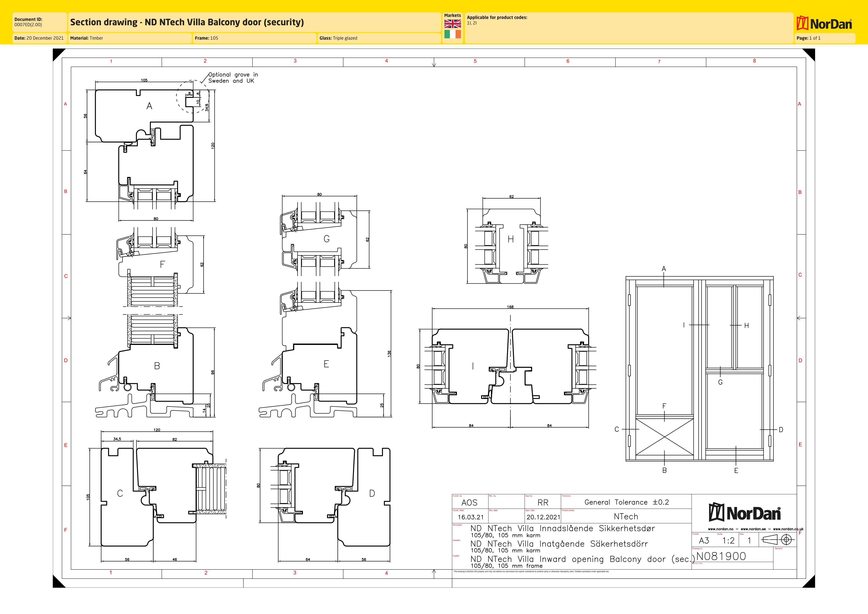Select the scale value 1:2
Viewport: 868px width, 614px height.
(x=728, y=541)
